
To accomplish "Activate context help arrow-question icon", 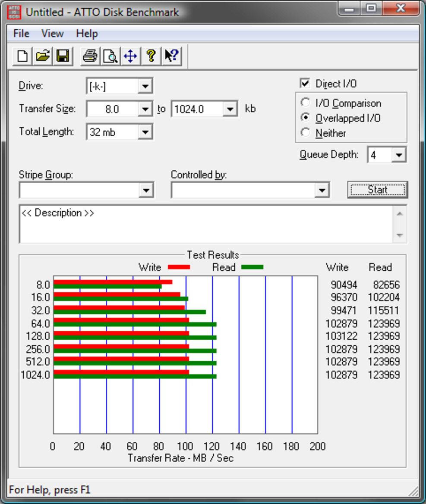I will click(x=171, y=56).
